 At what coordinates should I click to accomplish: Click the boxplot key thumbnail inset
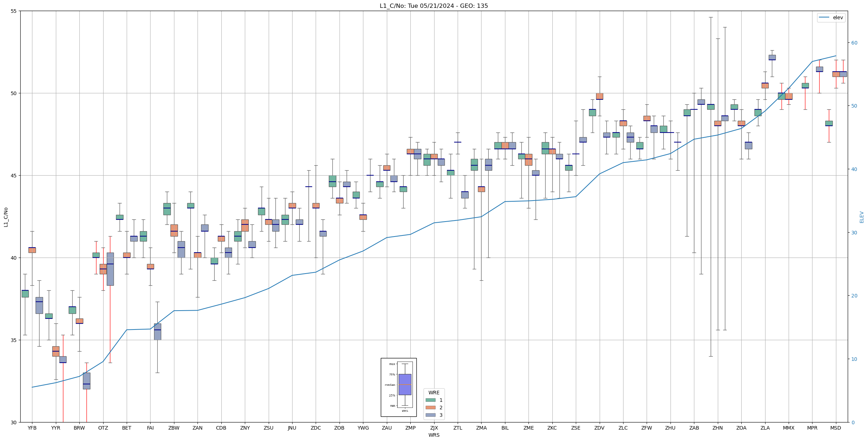(x=399, y=387)
